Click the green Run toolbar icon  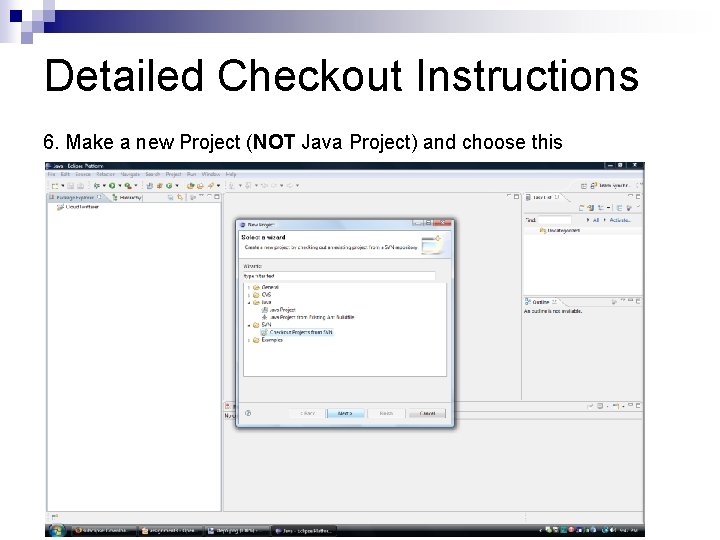(x=112, y=186)
